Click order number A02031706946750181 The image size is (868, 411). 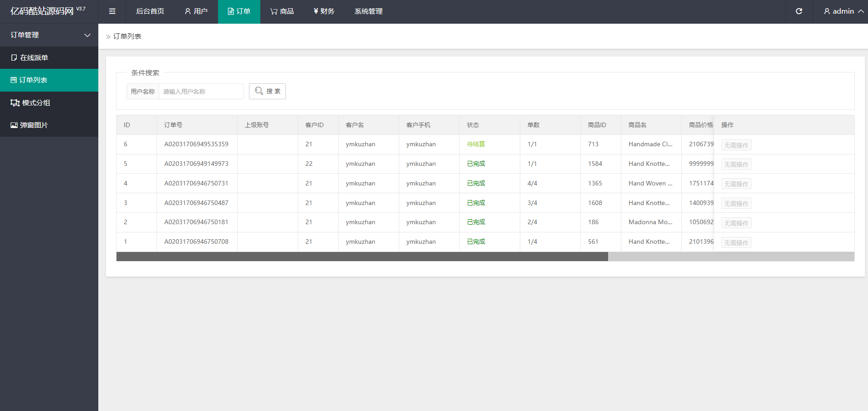tap(196, 222)
